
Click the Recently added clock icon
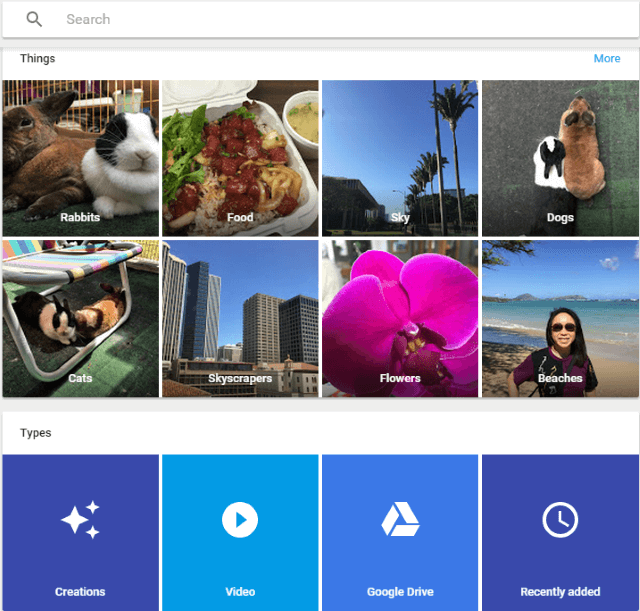(x=560, y=520)
